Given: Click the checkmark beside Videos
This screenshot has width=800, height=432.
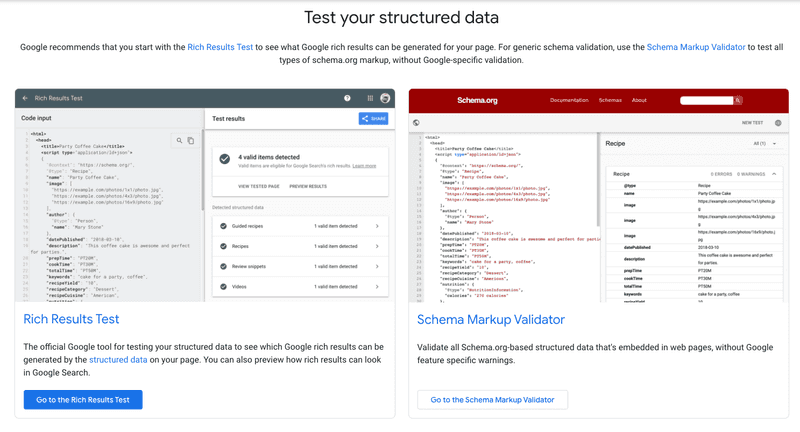Looking at the screenshot, I should (x=223, y=287).
